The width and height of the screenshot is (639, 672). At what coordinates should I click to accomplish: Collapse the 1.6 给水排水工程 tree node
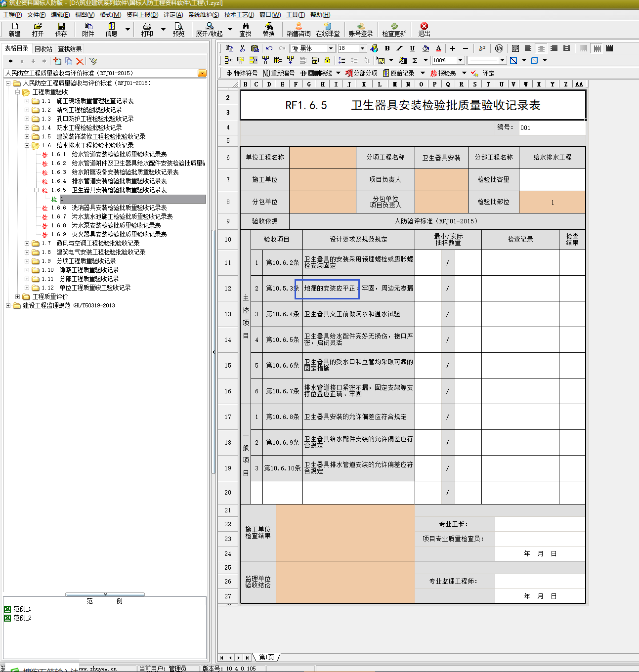tap(27, 146)
